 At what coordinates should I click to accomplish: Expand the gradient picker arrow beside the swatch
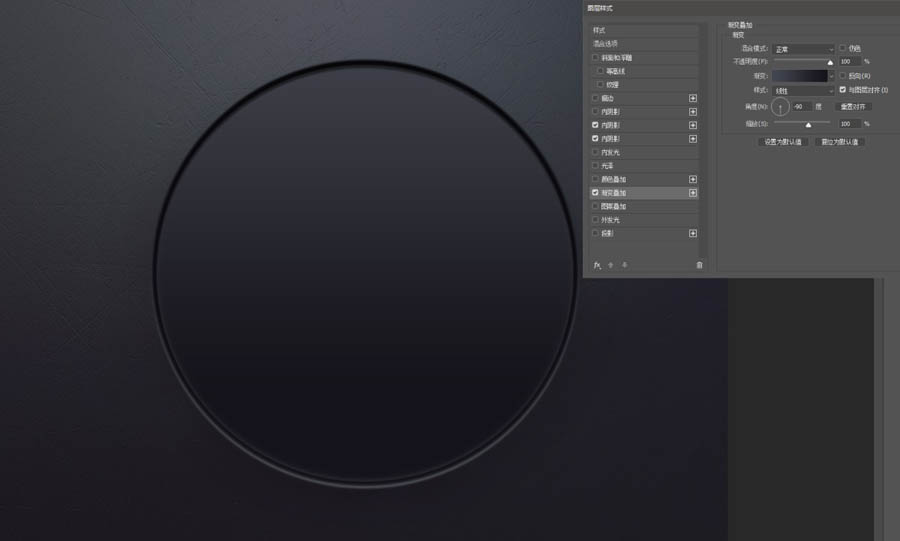coord(831,76)
